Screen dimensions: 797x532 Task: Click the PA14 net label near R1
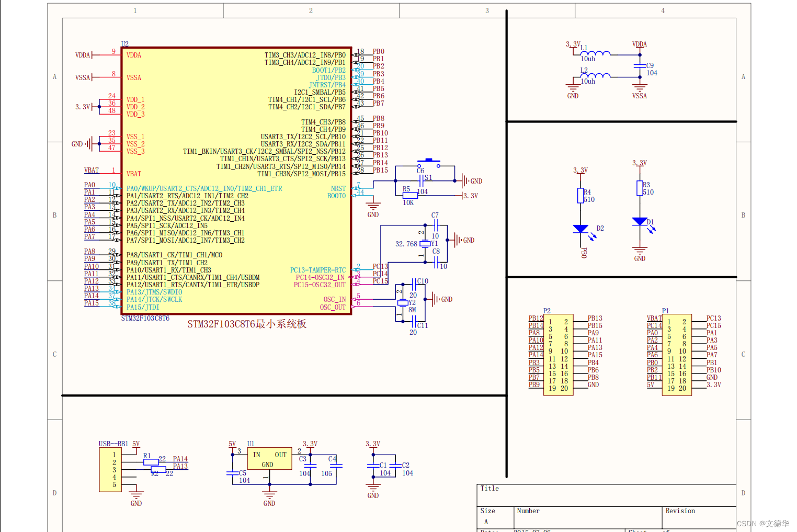coord(180,459)
